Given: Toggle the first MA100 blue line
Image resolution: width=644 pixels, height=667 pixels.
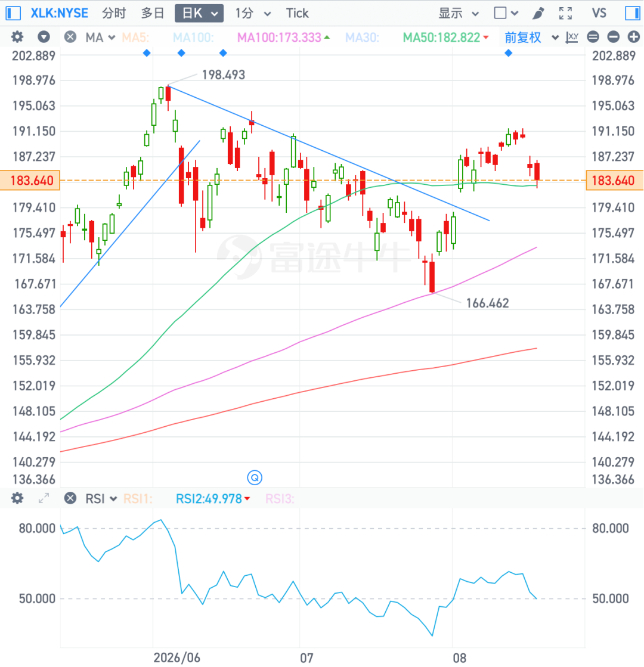Looking at the screenshot, I should point(193,38).
